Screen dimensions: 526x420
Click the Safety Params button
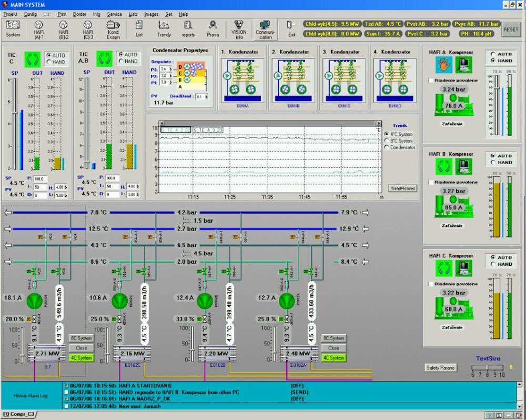point(441,367)
